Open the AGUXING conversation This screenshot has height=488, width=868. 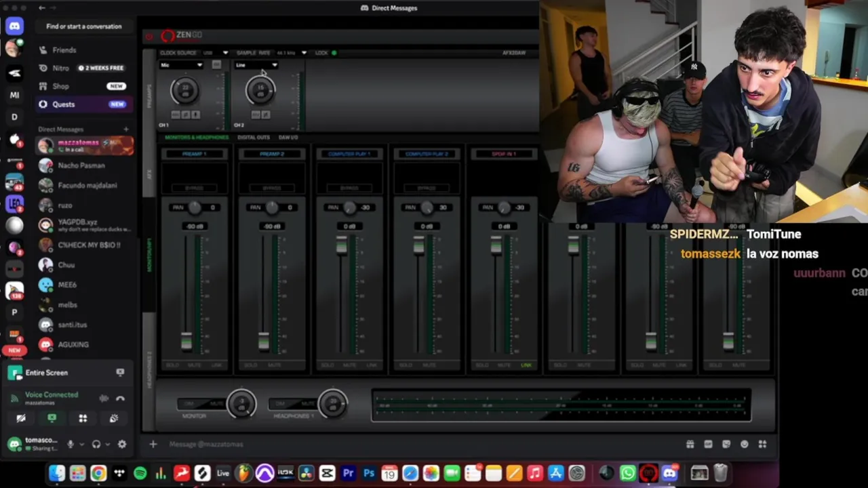[x=84, y=344]
